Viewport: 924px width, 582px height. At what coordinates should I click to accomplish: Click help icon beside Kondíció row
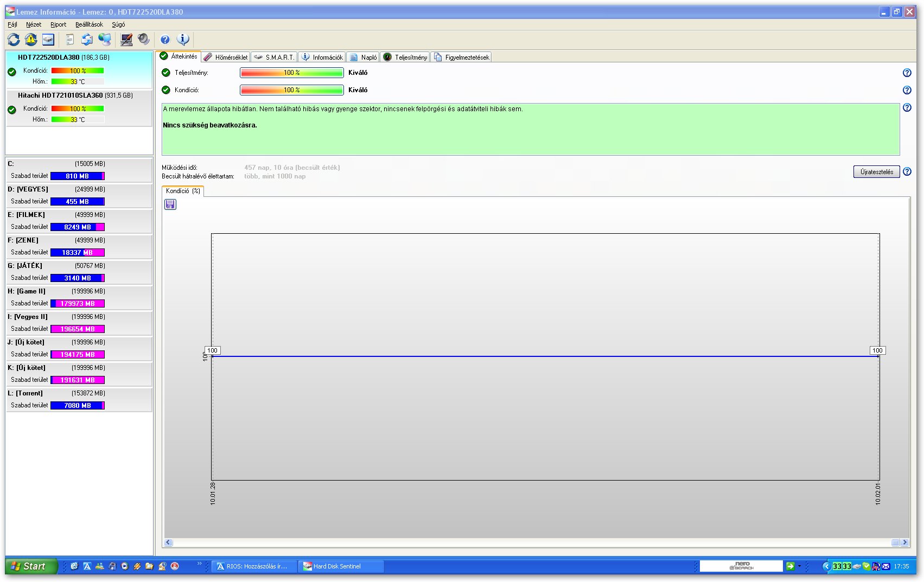(907, 90)
